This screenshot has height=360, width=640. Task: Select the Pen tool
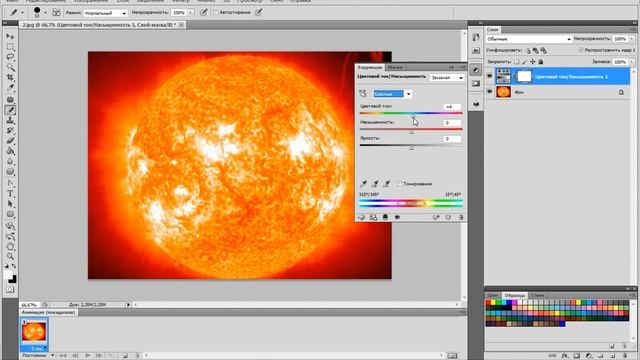(10, 183)
